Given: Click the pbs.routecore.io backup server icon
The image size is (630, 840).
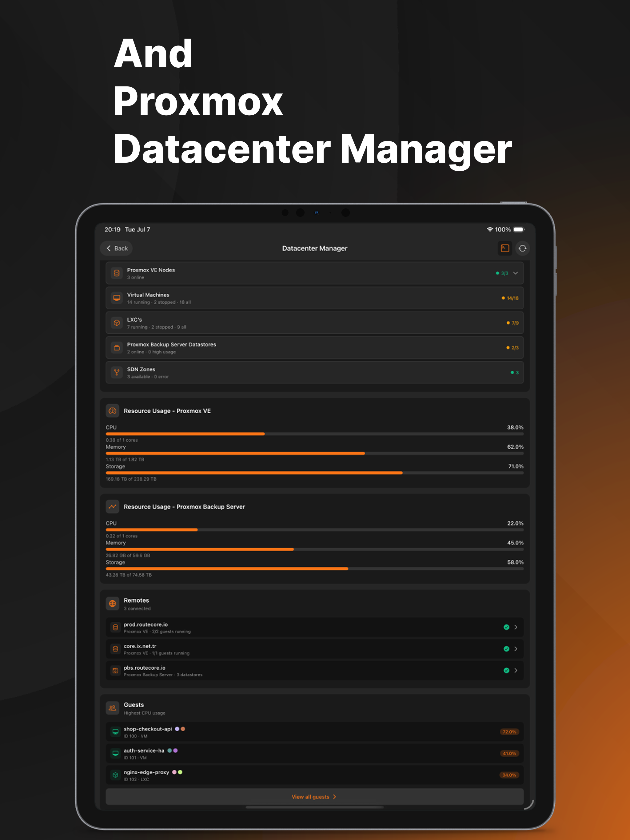Looking at the screenshot, I should pos(116,671).
